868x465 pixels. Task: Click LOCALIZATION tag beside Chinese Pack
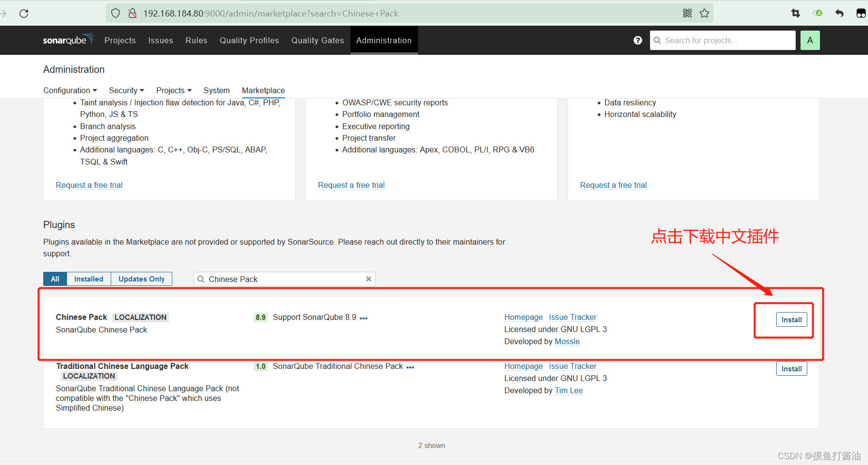(x=140, y=317)
